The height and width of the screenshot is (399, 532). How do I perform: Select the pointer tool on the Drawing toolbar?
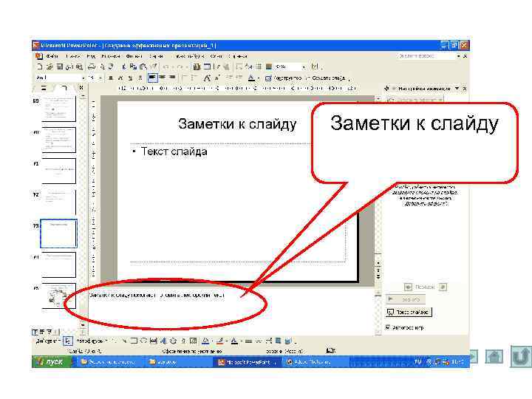coord(68,341)
